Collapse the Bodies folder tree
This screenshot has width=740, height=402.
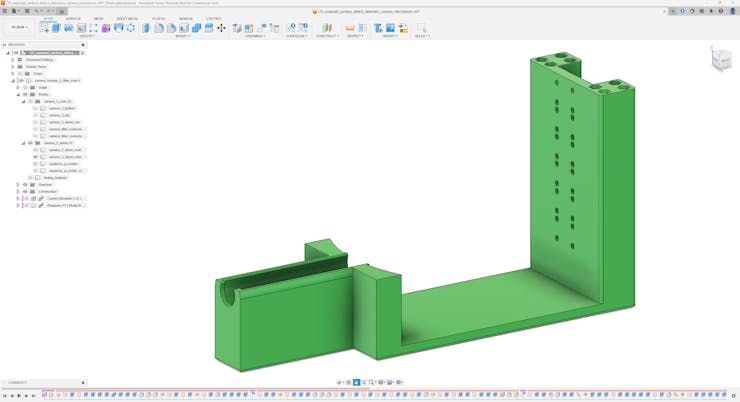18,94
